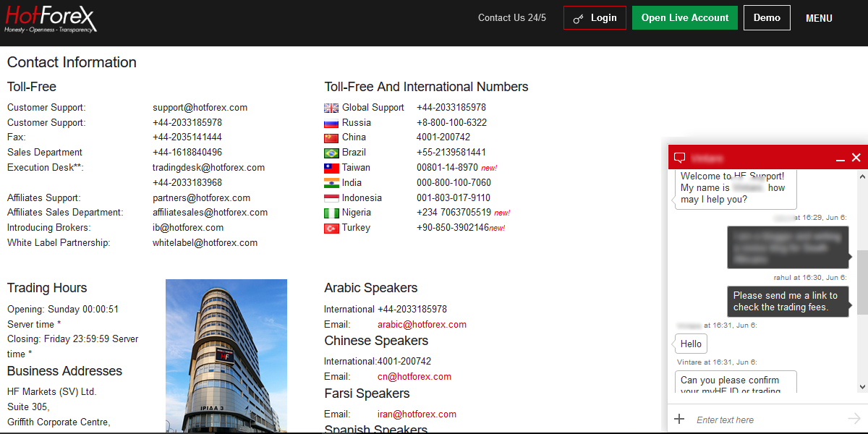Click the India flag icon

[331, 183]
